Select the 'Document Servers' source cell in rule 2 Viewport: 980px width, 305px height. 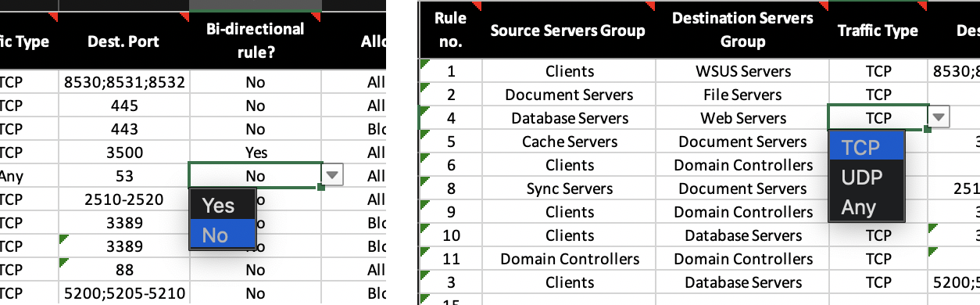(x=568, y=95)
